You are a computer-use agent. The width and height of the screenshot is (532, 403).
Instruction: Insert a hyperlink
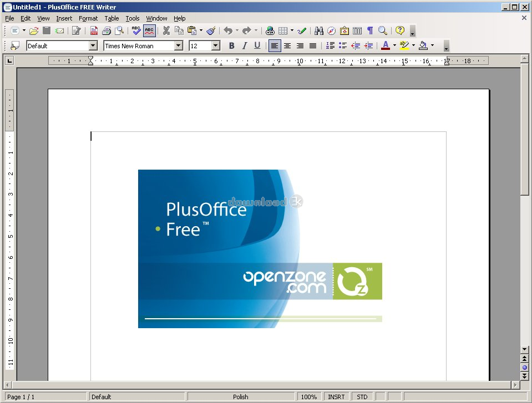[270, 31]
